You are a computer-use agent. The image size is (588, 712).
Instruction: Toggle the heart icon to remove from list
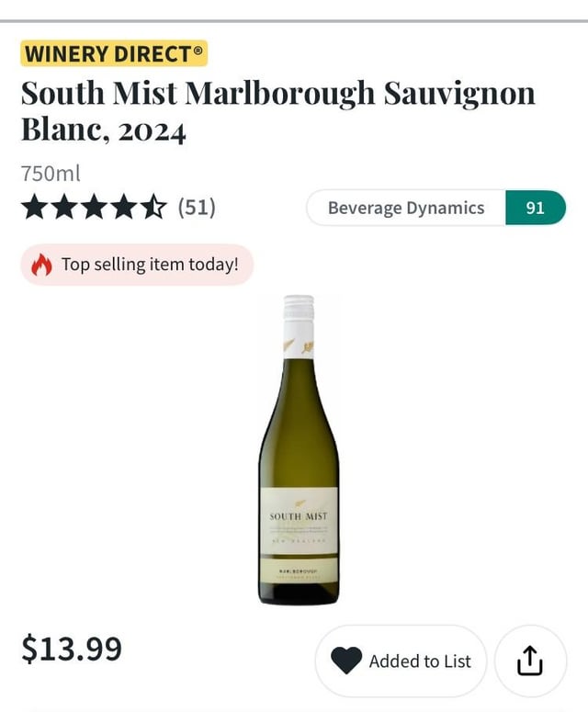346,661
